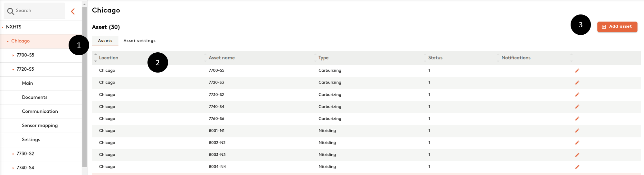
Task: Switch to the Asset settings tab
Action: [x=139, y=41]
